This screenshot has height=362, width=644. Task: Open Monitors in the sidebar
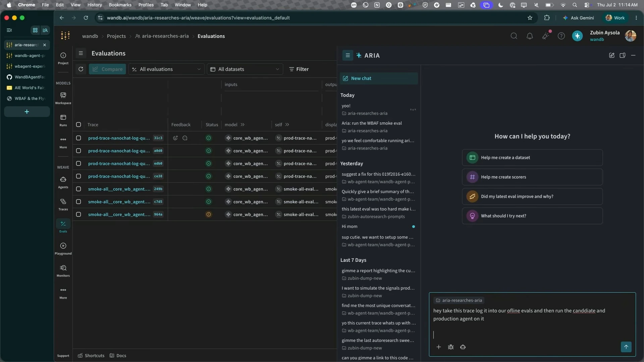(x=63, y=271)
